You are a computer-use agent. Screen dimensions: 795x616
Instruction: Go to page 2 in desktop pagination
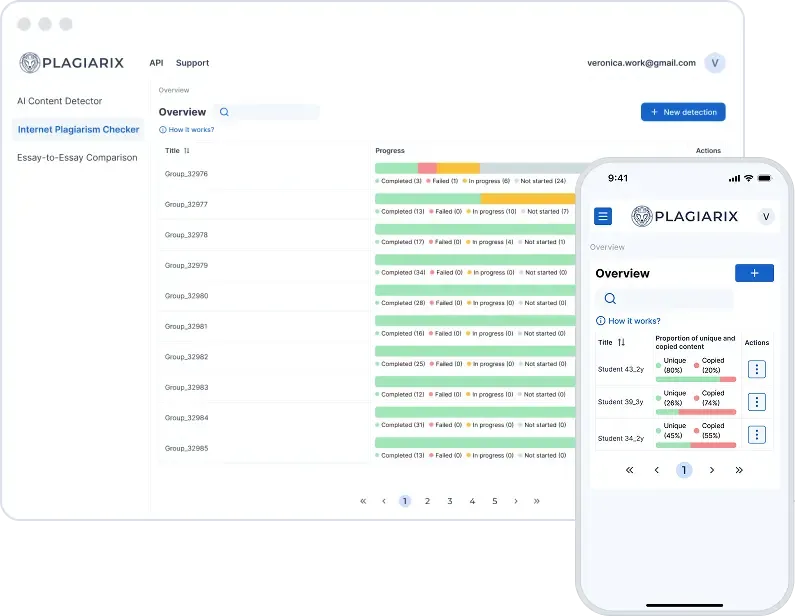point(427,501)
